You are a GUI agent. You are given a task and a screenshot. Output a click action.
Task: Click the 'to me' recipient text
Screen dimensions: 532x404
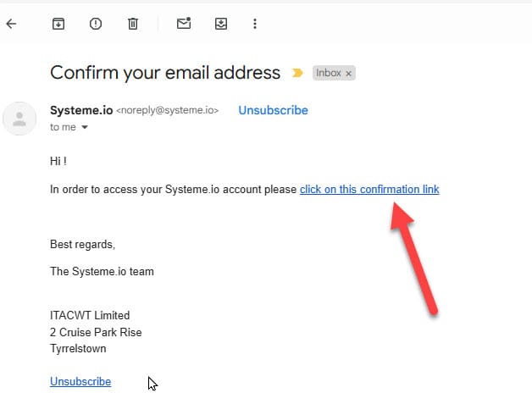[63, 127]
